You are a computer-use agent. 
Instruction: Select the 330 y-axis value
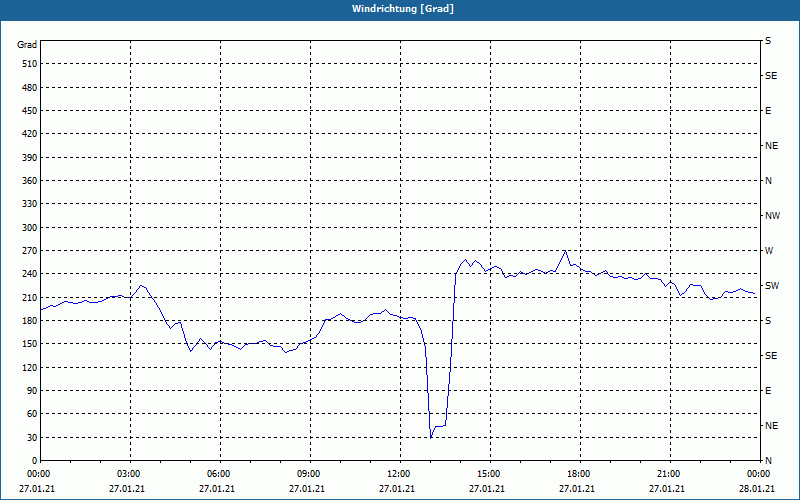(30, 204)
